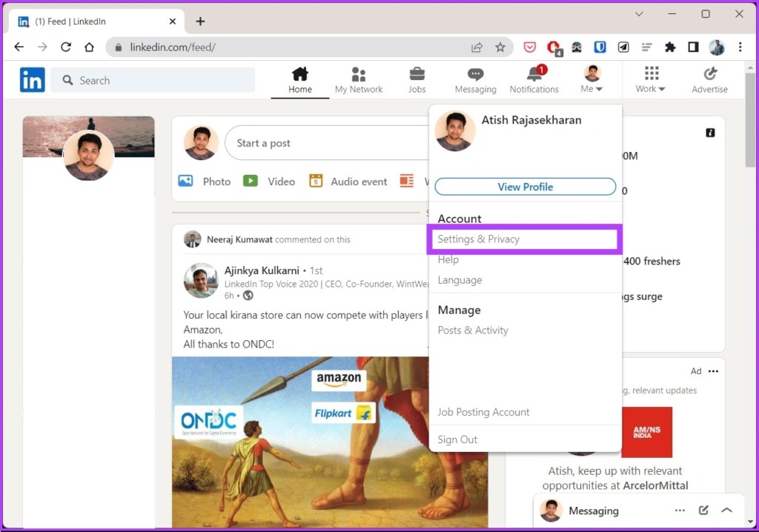The height and width of the screenshot is (532, 759).
Task: Click the share page icon in address bar
Action: click(x=477, y=47)
